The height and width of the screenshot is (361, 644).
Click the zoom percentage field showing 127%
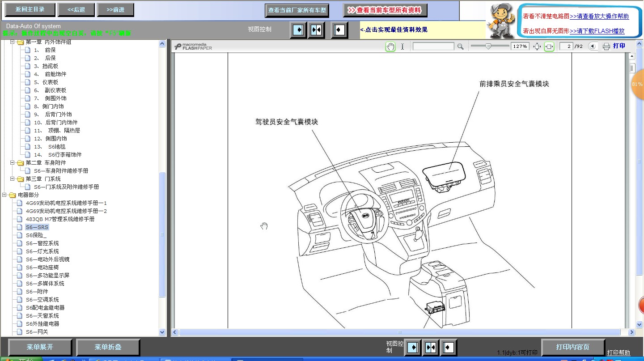click(x=520, y=46)
